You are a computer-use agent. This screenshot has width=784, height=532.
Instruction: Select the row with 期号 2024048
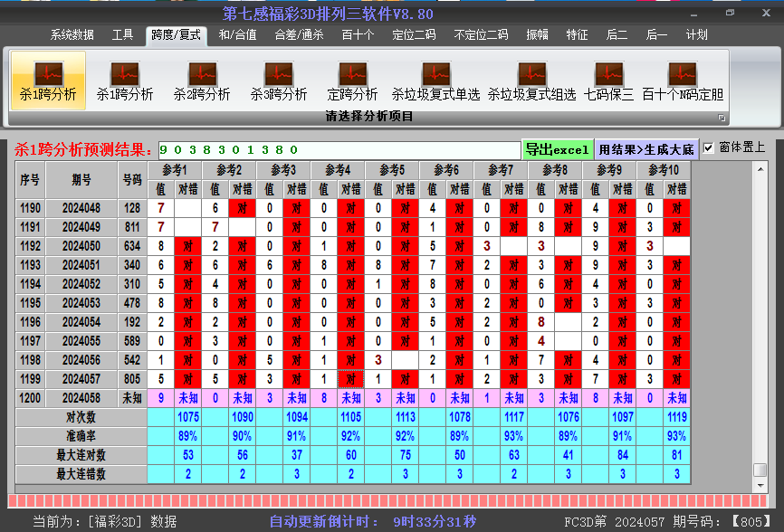coord(353,208)
